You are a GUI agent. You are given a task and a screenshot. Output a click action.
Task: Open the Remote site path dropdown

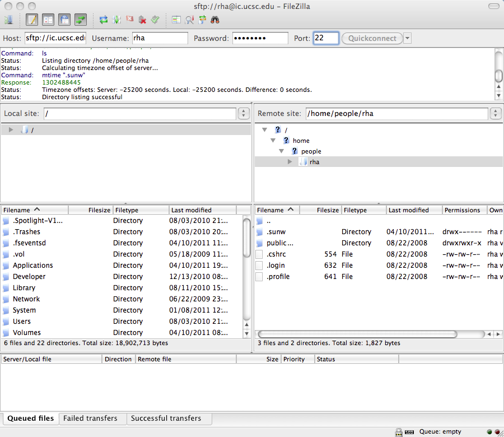pyautogui.click(x=496, y=114)
